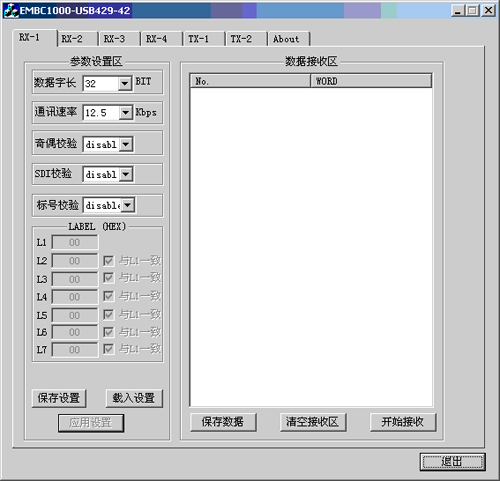Select the RX-4 tab
The image size is (500, 481).
point(162,39)
